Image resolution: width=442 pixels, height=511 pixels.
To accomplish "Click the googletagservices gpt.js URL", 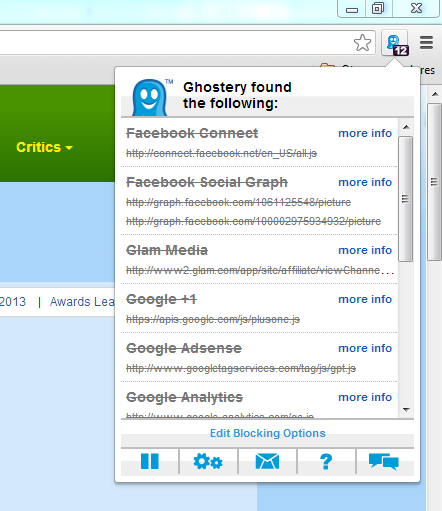I will coord(241,368).
